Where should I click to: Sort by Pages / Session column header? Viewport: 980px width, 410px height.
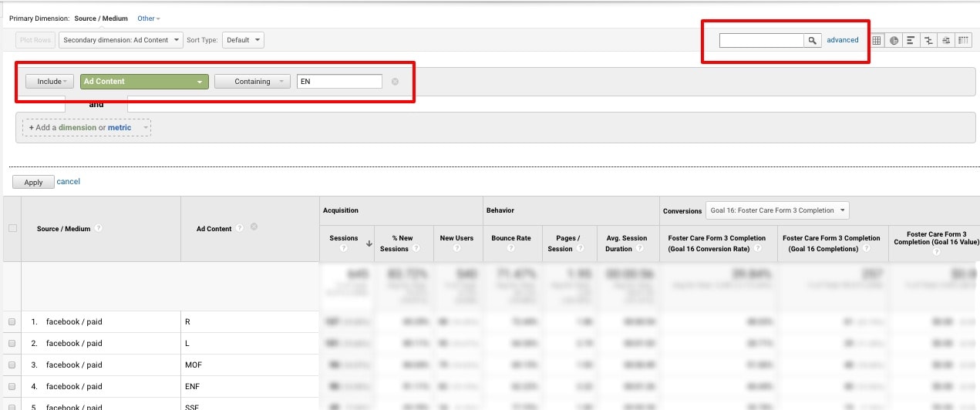[x=564, y=244]
